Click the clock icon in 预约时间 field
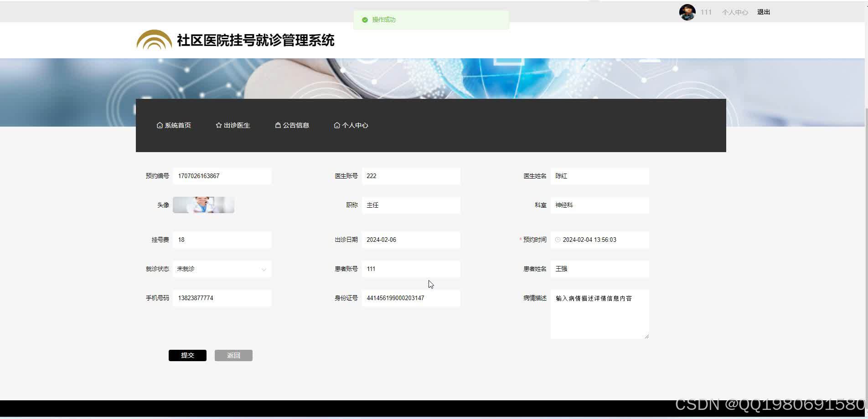 558,240
